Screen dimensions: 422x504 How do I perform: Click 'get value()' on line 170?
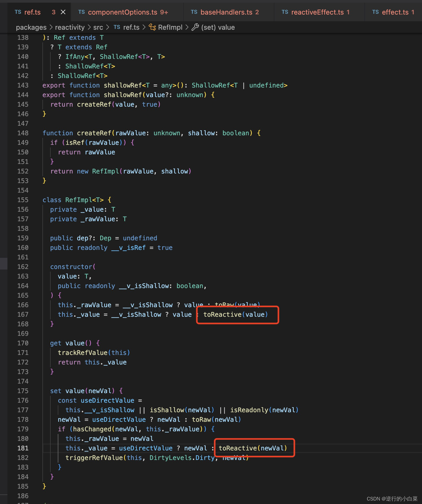point(71,343)
